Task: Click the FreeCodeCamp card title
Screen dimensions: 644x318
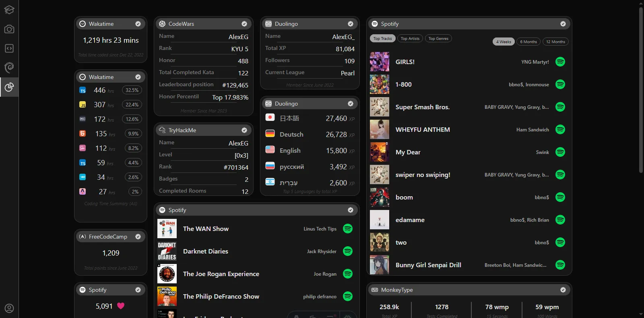Action: point(108,237)
